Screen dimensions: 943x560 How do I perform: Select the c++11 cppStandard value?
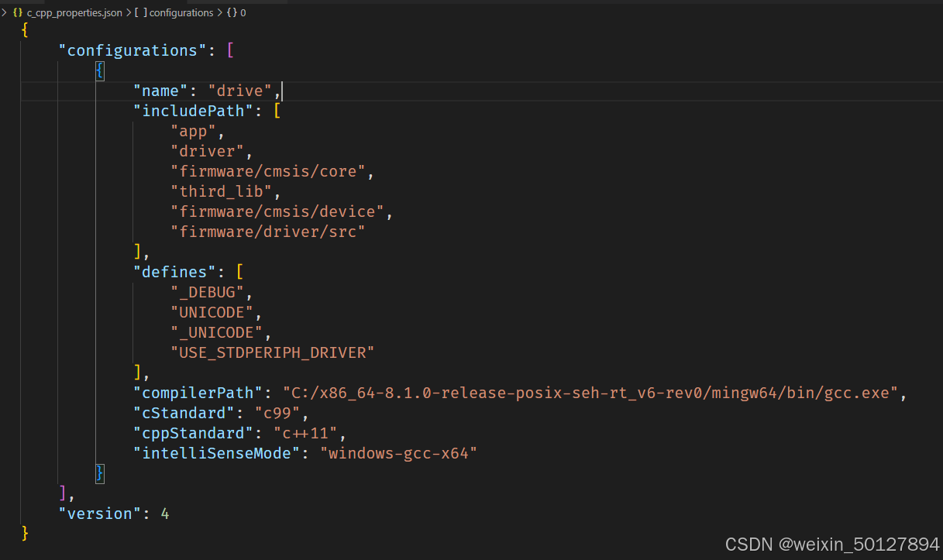coord(306,433)
